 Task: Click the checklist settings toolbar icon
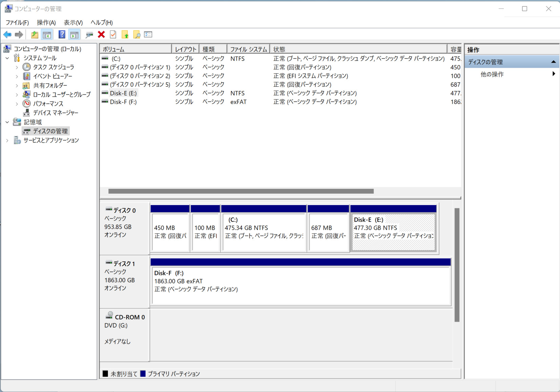(148, 35)
